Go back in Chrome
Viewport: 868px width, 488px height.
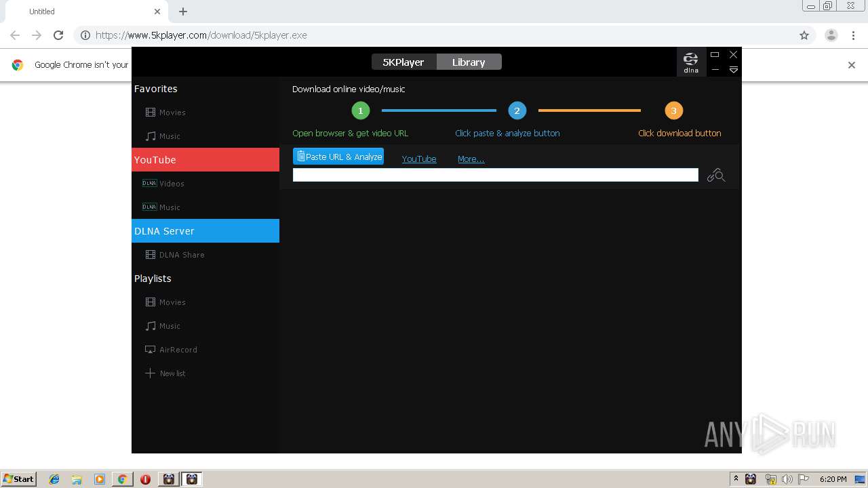click(x=15, y=35)
